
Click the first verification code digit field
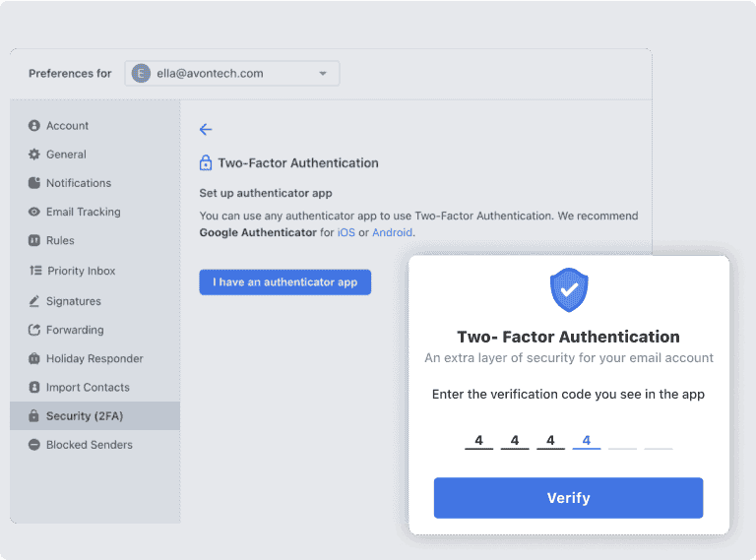(478, 441)
